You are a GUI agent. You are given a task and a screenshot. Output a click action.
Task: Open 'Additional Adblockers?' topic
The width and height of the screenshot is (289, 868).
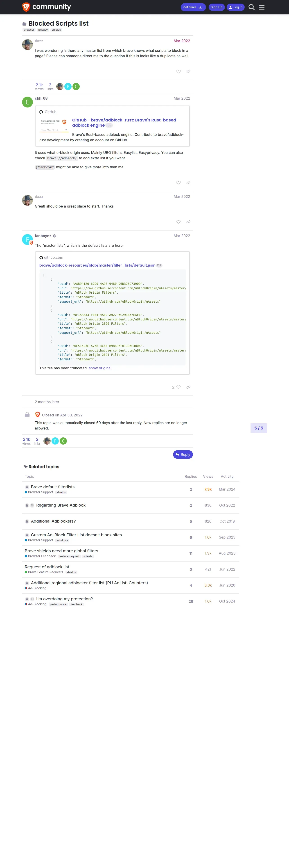click(53, 521)
